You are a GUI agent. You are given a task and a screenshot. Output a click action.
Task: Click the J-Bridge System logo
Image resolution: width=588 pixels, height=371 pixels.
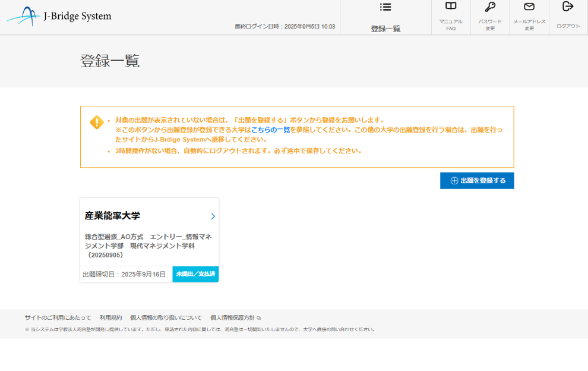point(59,17)
